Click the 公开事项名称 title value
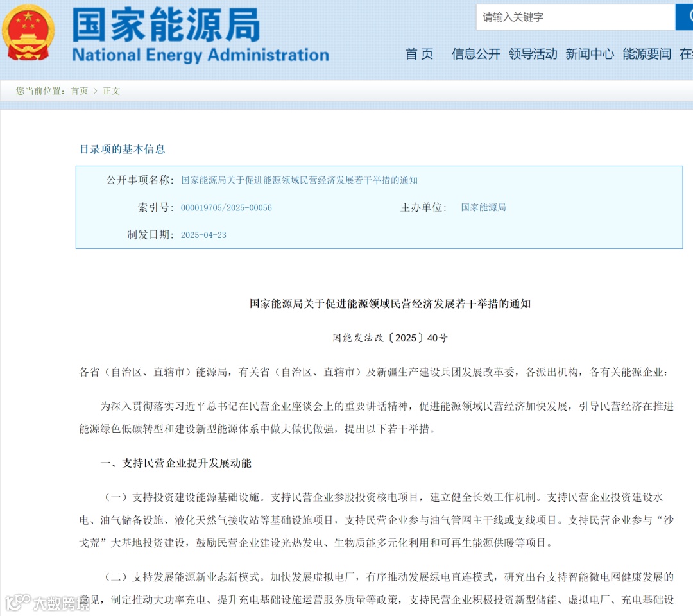 [299, 180]
